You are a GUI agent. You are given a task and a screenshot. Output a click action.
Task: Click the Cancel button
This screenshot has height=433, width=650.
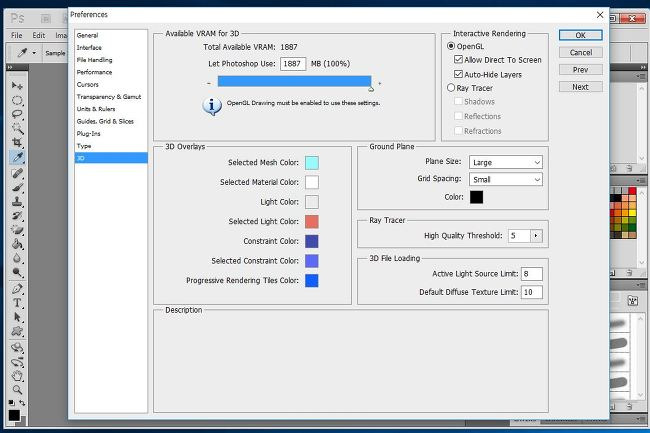(x=580, y=53)
